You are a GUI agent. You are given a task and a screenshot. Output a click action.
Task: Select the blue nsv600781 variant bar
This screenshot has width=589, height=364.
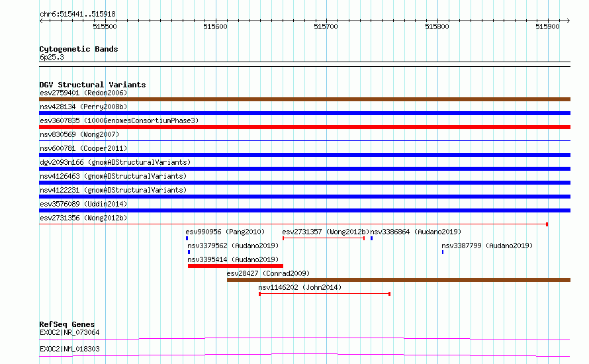(x=304, y=155)
